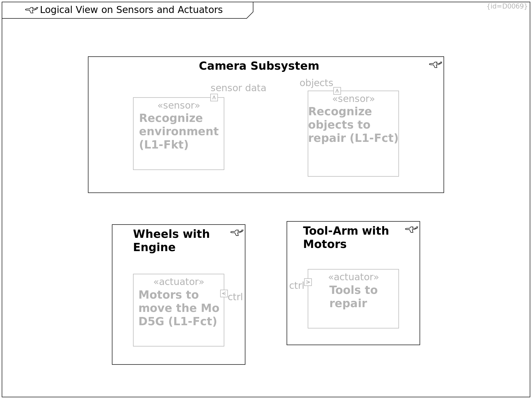The image size is (532, 399).
Task: Select the sensor data output port
Action: pyautogui.click(x=214, y=98)
